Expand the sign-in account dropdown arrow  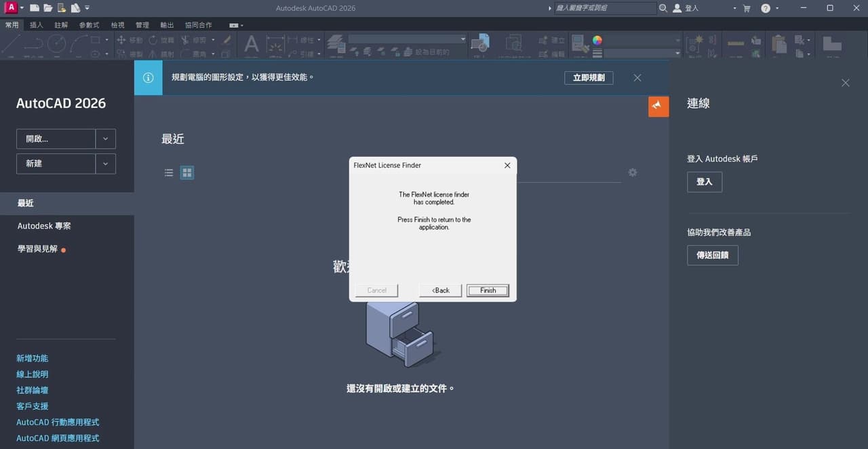coord(735,8)
